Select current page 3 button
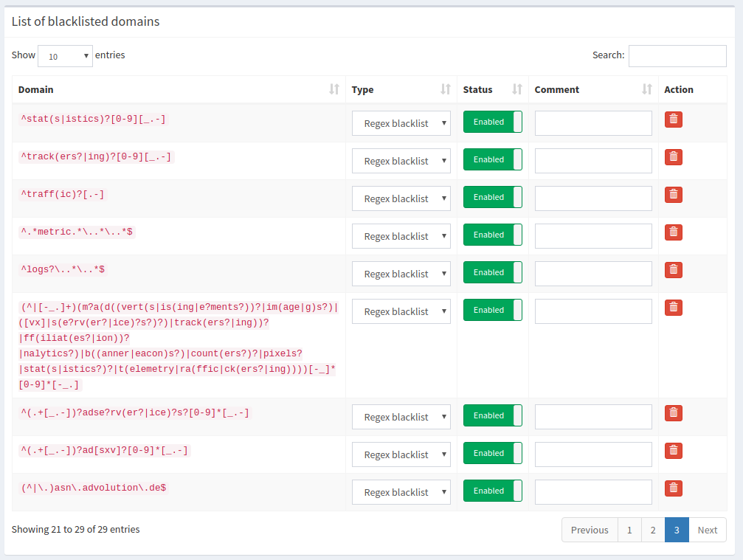The image size is (743, 560). pos(677,530)
